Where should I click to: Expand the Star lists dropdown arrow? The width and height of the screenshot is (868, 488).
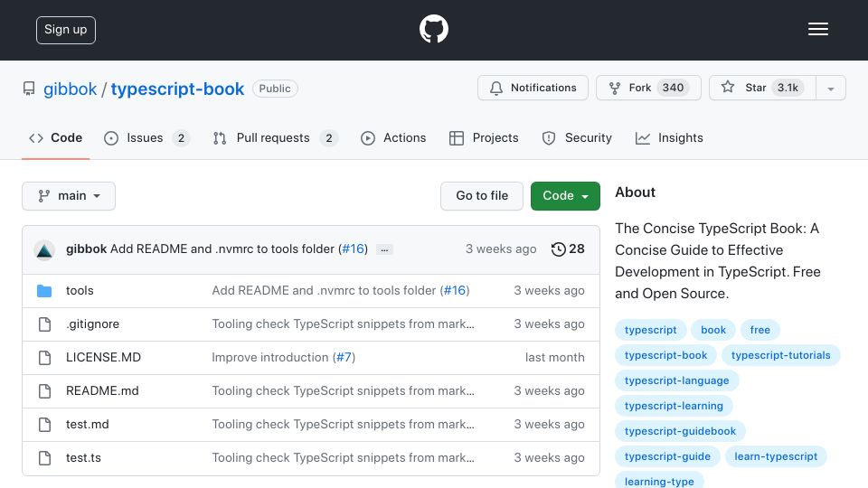click(x=830, y=89)
